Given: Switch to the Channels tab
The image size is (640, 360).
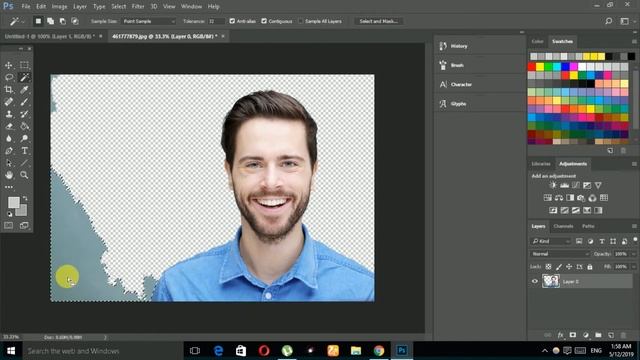Looking at the screenshot, I should pos(563,226).
